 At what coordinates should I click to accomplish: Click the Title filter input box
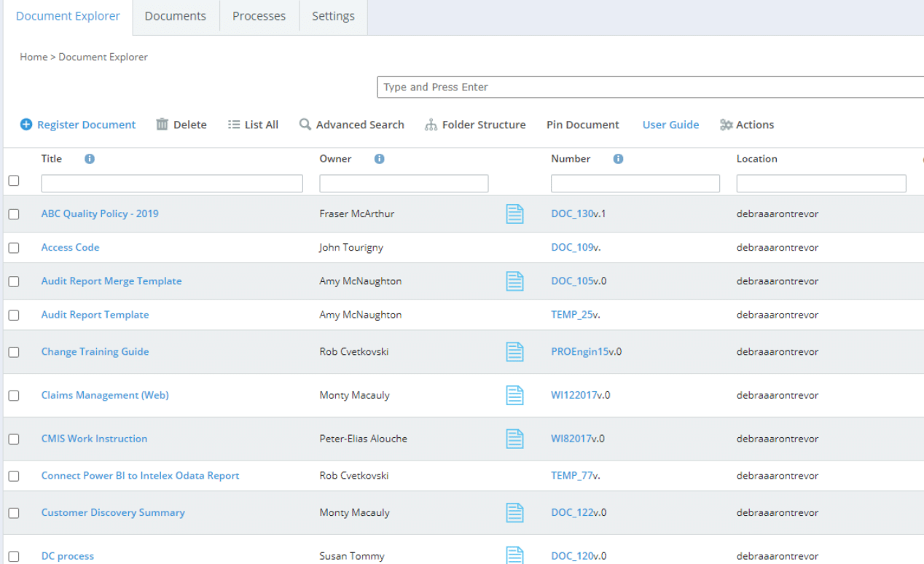click(x=172, y=183)
